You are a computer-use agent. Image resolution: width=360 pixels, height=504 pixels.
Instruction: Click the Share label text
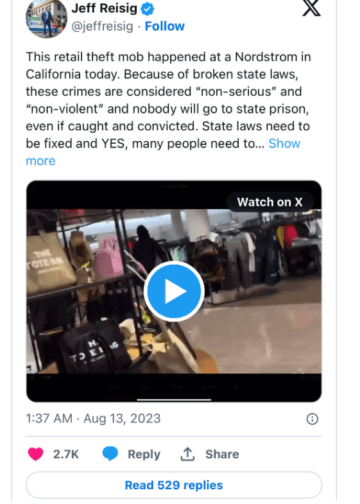(x=222, y=454)
